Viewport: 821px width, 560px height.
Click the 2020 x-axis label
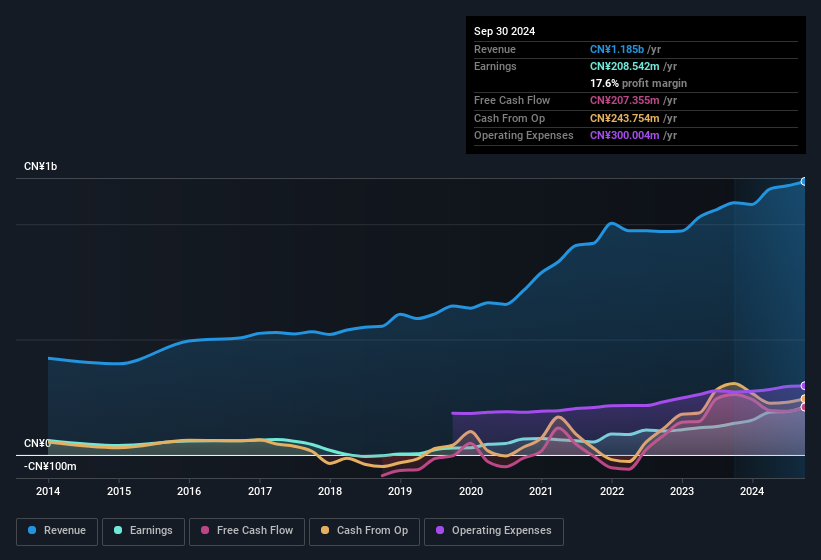(471, 491)
